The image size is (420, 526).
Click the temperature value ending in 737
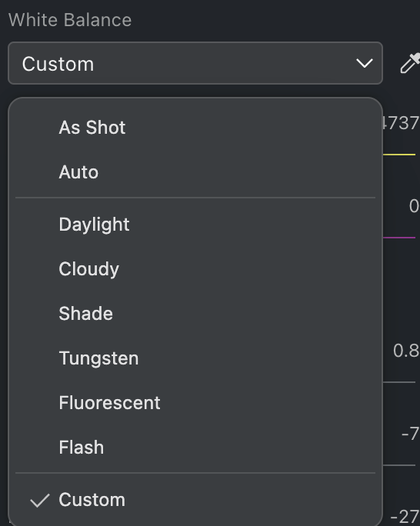point(402,123)
